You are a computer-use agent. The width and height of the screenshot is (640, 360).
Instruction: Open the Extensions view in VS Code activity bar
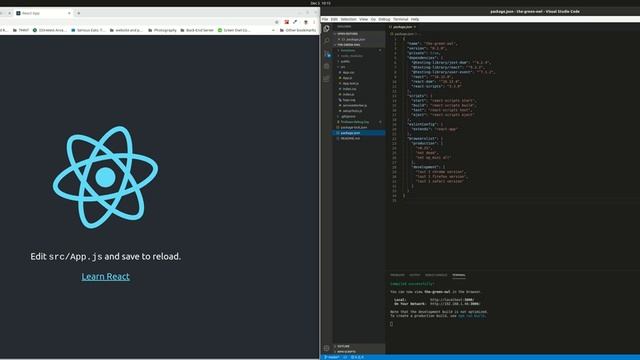[x=327, y=79]
